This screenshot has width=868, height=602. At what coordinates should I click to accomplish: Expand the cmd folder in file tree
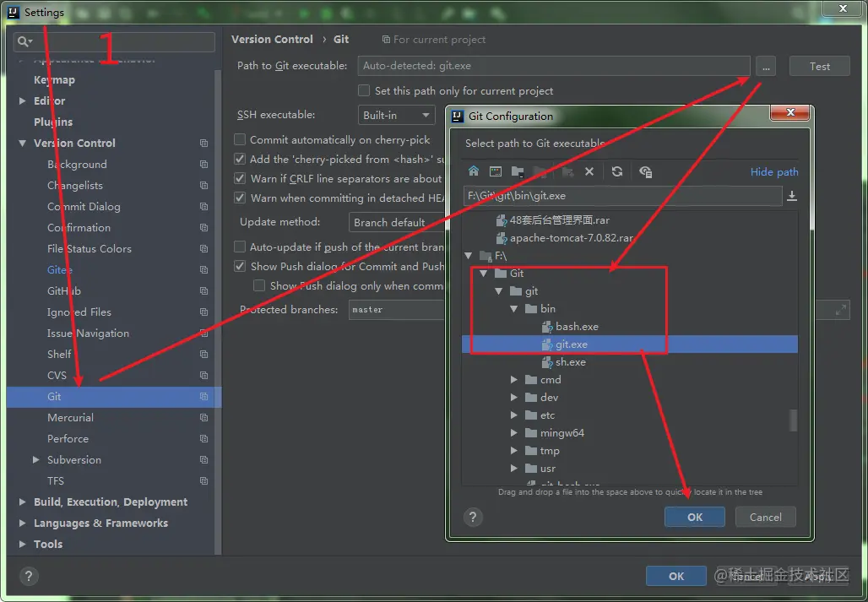pyautogui.click(x=514, y=380)
